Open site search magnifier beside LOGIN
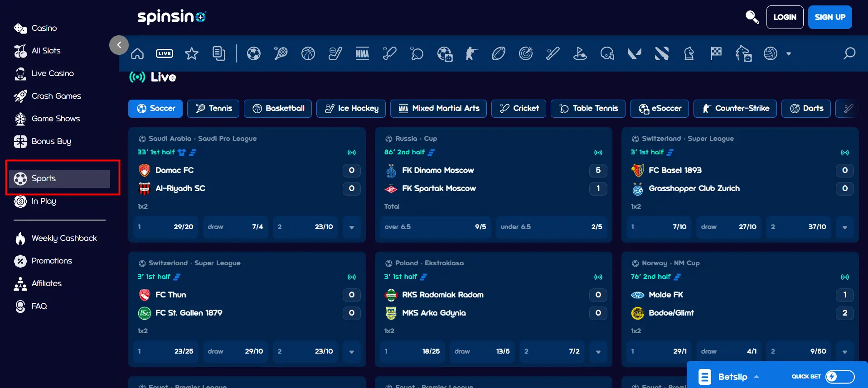The image size is (868, 388). coord(752,17)
